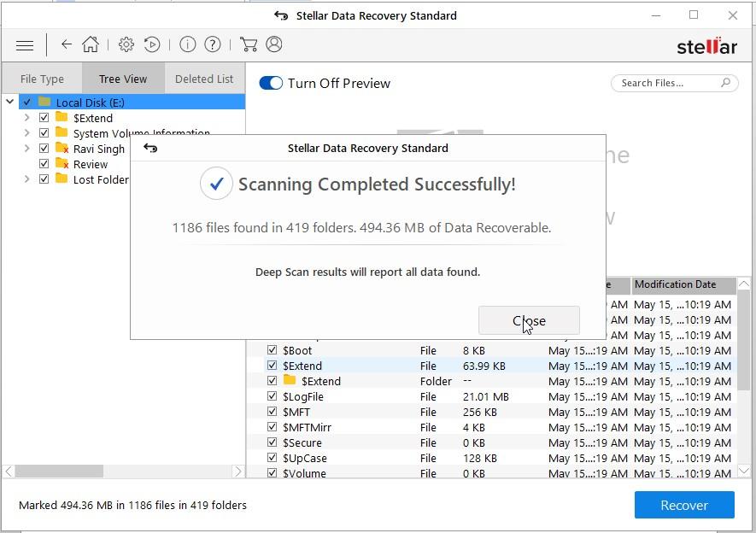Uncheck the Ravi Singh checkbox

pyautogui.click(x=44, y=149)
